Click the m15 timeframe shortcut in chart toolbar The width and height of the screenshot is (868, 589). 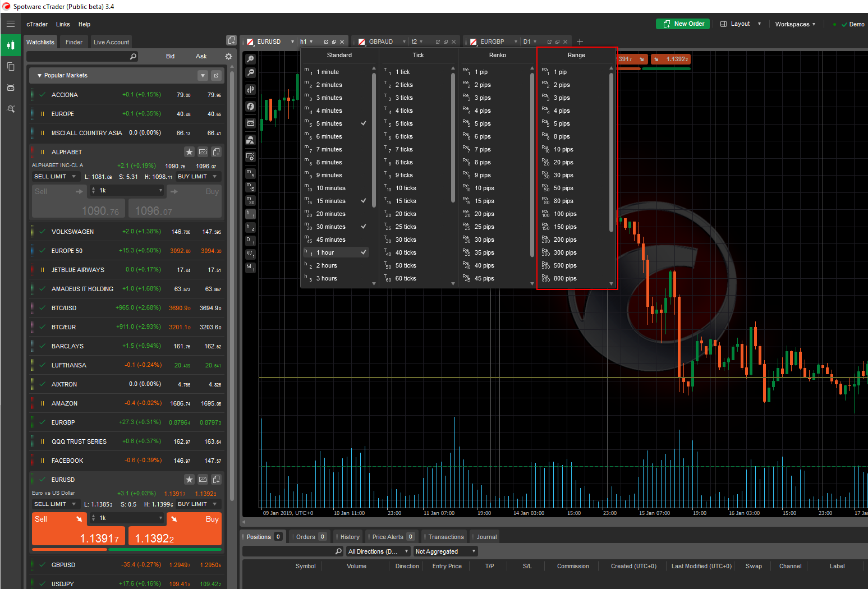click(x=250, y=187)
